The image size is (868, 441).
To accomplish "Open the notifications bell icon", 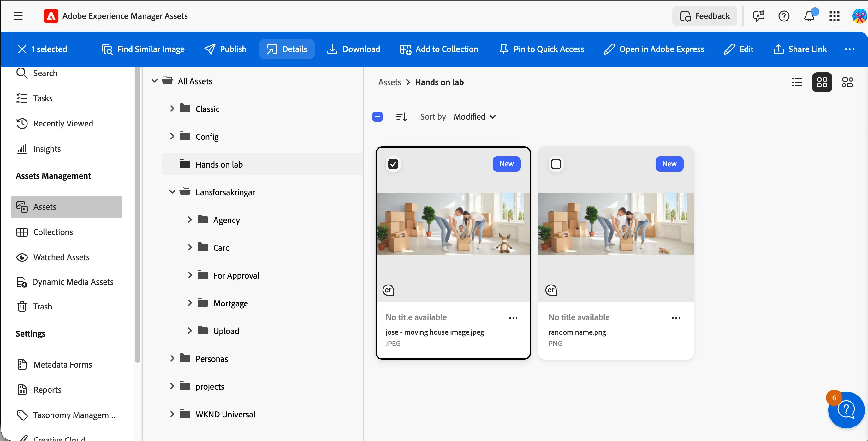I will pyautogui.click(x=809, y=16).
